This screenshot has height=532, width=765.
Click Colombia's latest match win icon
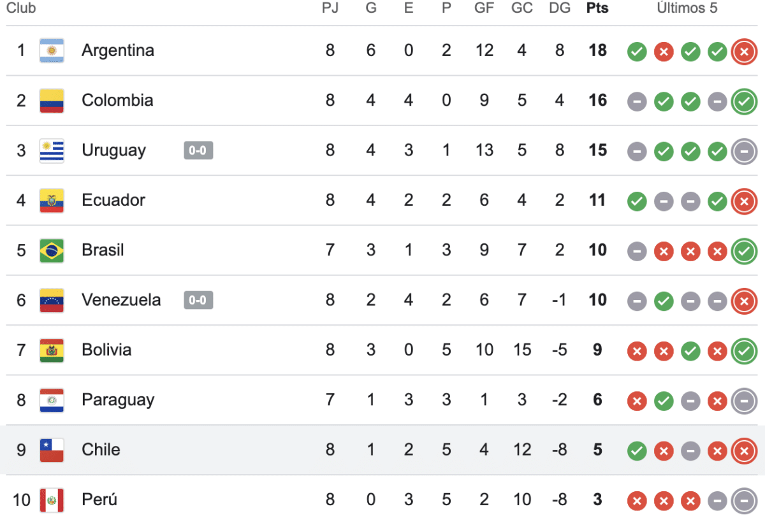point(744,101)
